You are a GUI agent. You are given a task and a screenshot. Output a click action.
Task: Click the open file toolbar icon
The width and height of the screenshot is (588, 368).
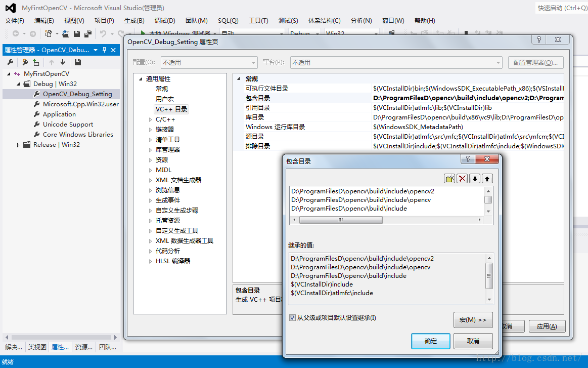66,33
